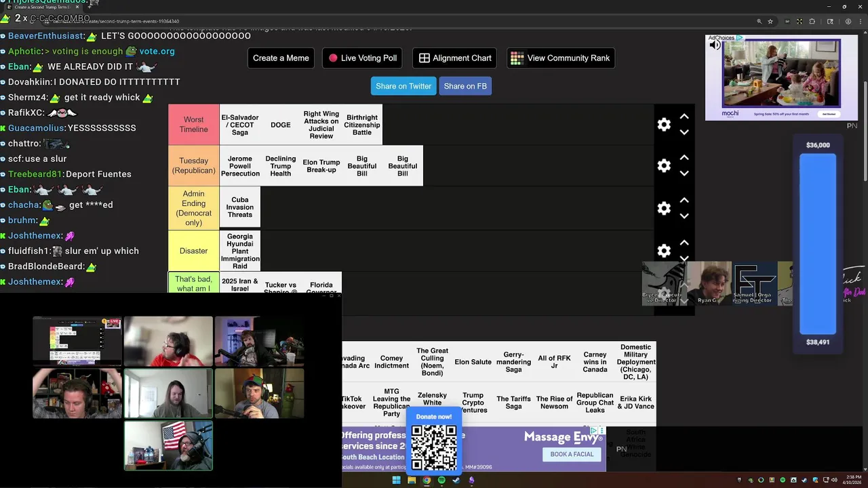Screen dimensions: 868x488
Task: Open Chrome three-dot menu
Action: [x=859, y=22]
